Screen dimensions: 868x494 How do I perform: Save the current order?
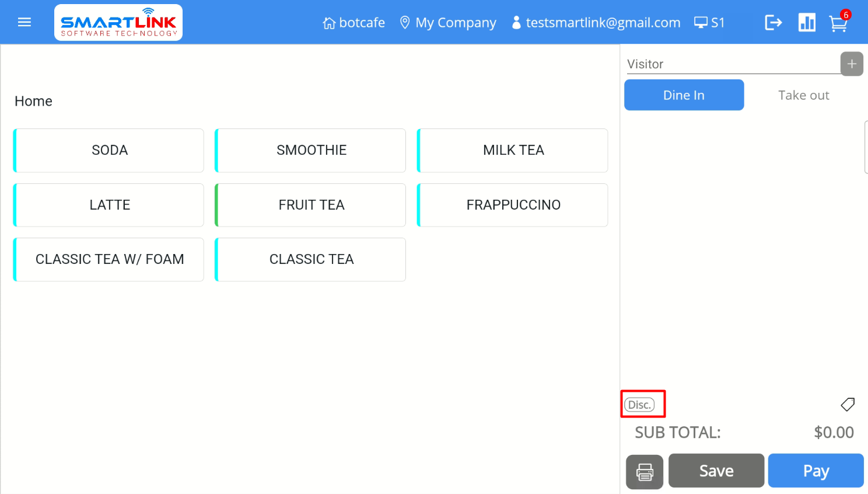point(716,471)
